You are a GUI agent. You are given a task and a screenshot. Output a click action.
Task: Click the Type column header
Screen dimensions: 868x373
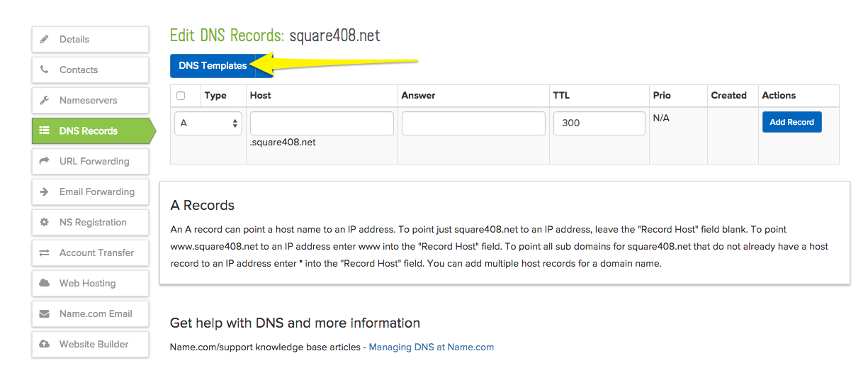point(215,96)
